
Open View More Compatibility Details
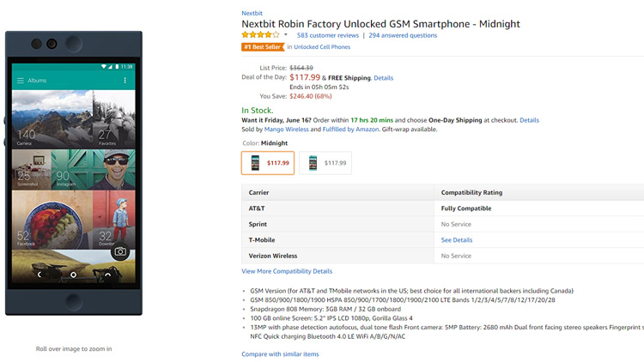287,271
